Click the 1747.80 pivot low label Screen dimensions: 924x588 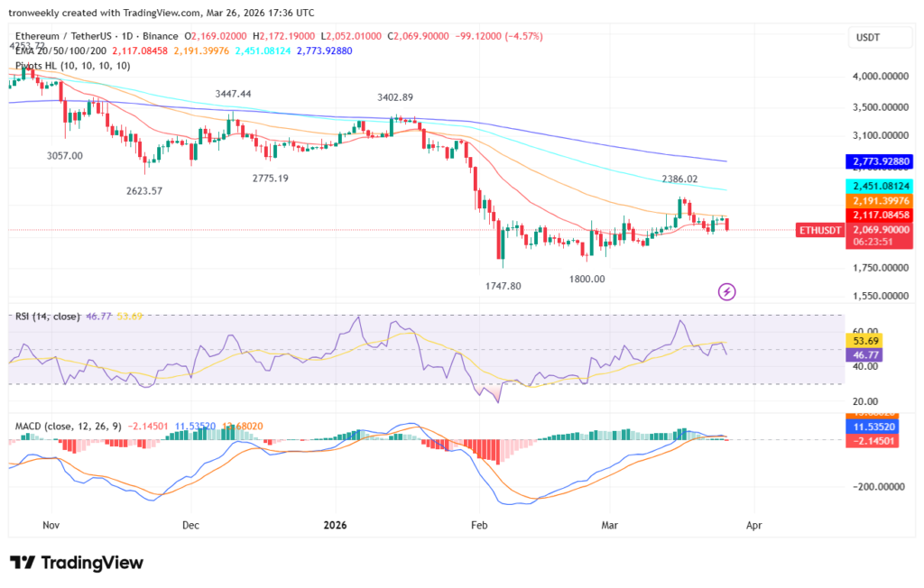click(504, 286)
